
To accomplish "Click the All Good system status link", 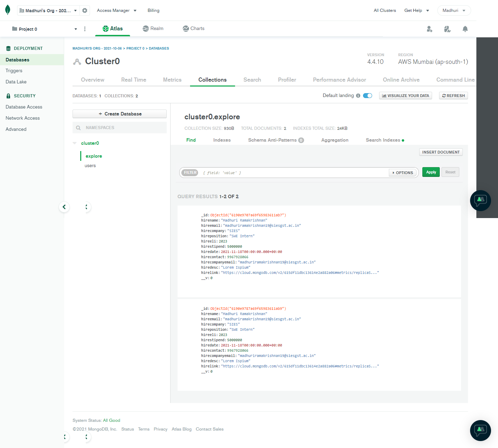I will click(112, 420).
